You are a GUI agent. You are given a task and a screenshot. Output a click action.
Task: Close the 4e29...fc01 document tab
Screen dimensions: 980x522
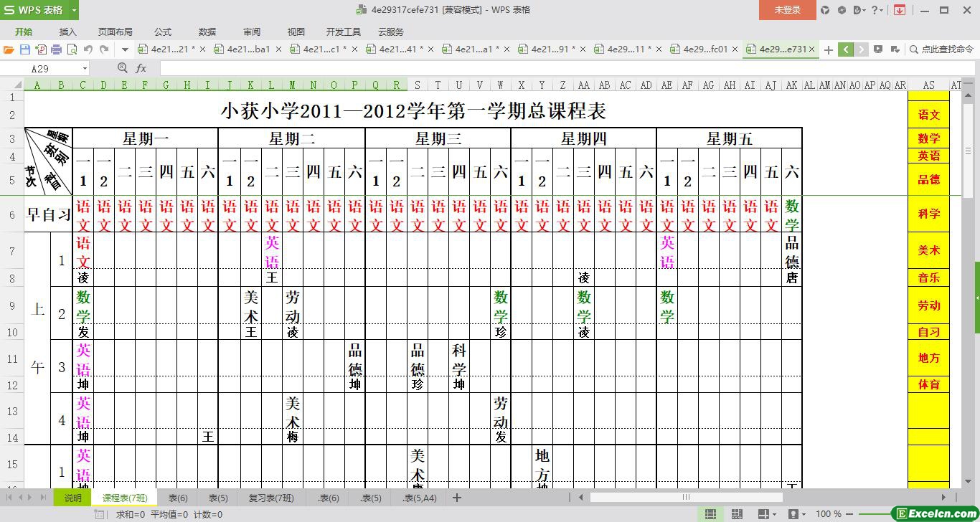(x=735, y=49)
